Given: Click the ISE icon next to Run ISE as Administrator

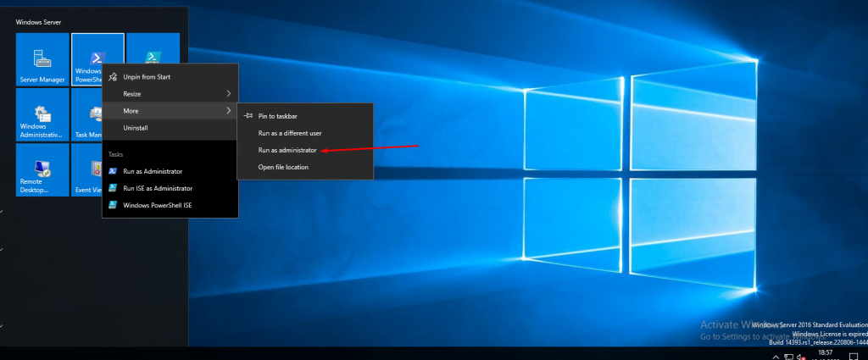Looking at the screenshot, I should [113, 188].
